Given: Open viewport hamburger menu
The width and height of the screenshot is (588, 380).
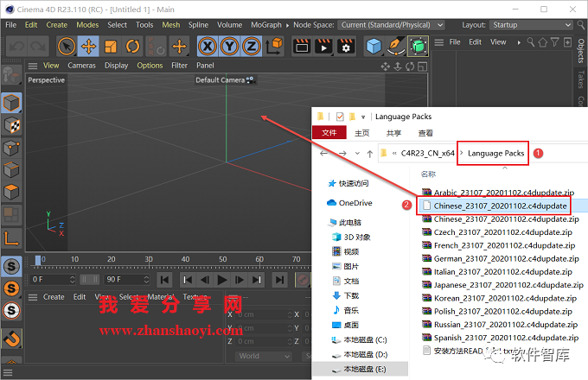Looking at the screenshot, I should (x=33, y=66).
